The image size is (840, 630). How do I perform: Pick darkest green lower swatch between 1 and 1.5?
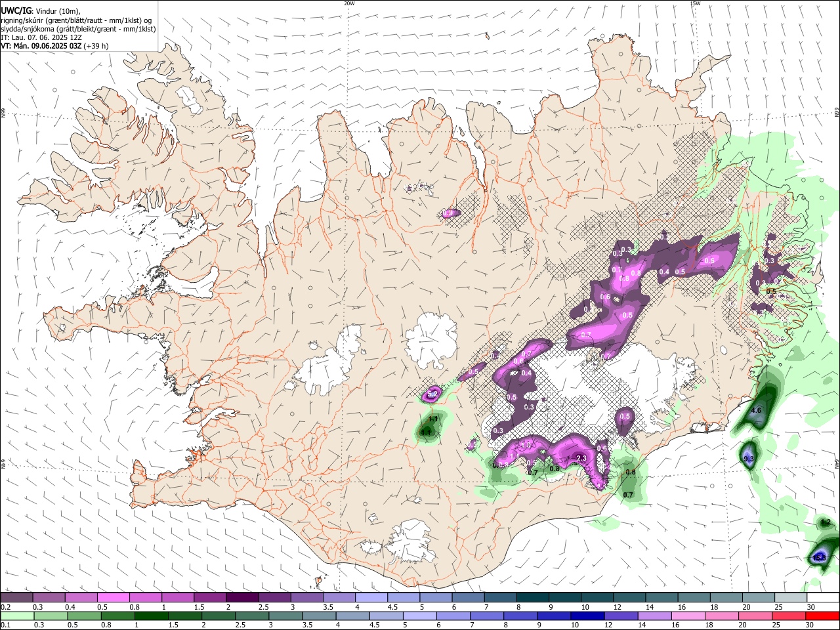[x=151, y=616]
